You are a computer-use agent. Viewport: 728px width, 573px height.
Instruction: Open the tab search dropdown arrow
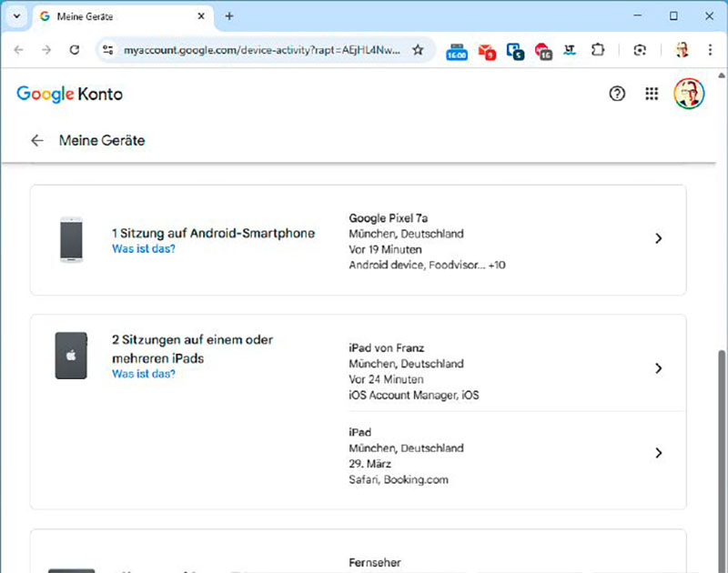[16, 16]
